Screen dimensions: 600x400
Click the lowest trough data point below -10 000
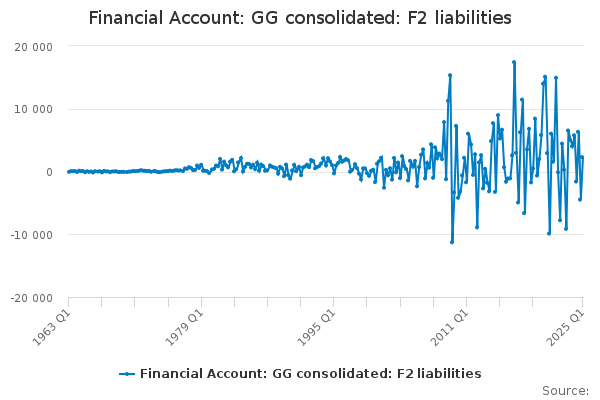[452, 242]
